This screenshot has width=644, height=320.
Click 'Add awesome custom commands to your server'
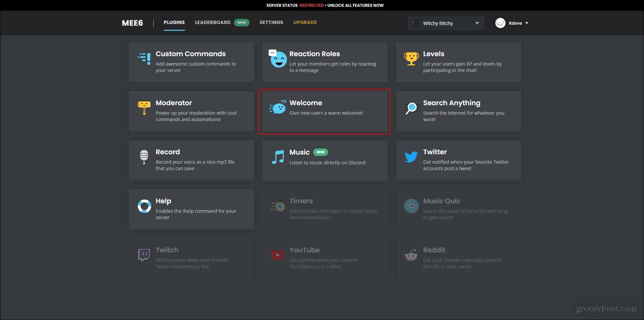pyautogui.click(x=196, y=67)
